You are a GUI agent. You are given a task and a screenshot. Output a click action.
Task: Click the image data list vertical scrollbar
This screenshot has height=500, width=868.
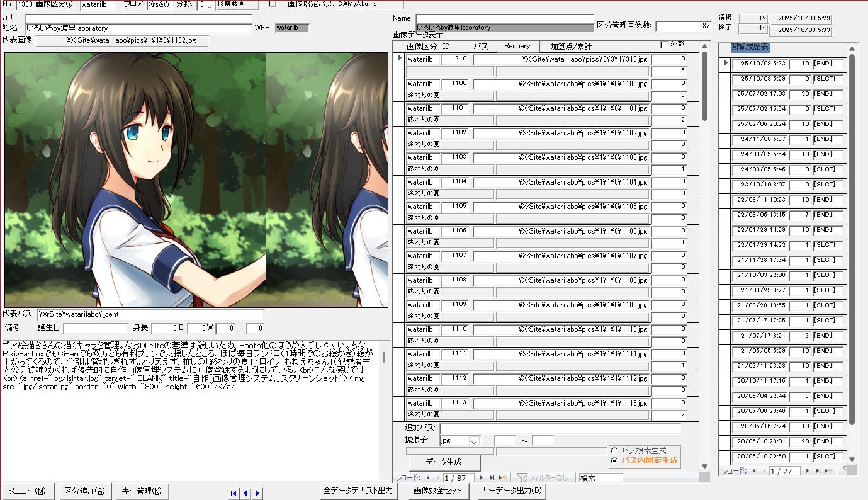pos(705,252)
